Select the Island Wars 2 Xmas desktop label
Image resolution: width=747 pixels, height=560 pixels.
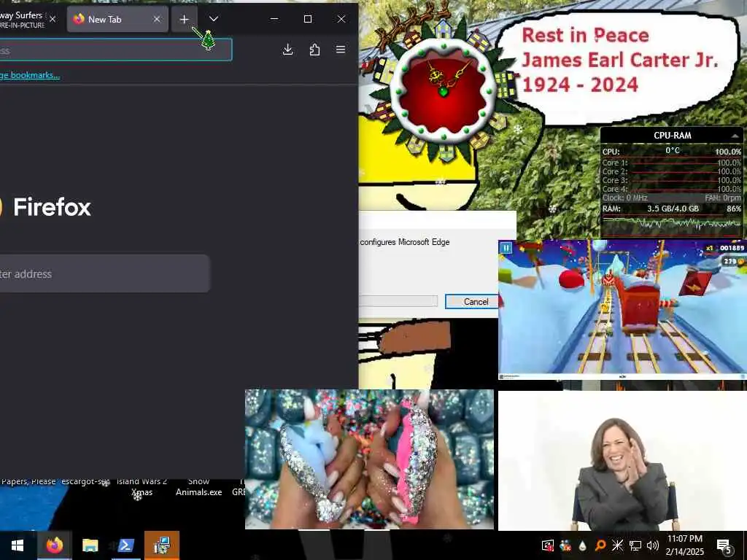[x=142, y=486]
